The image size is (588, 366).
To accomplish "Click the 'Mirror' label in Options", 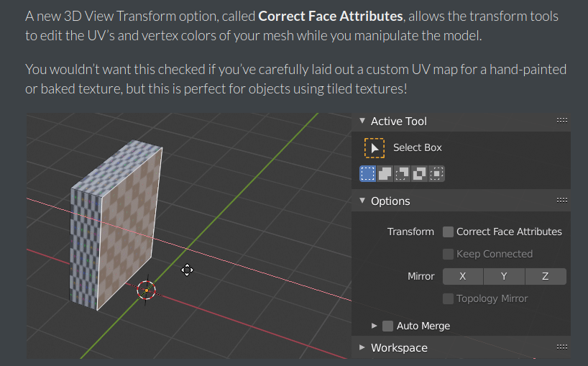I will (421, 276).
